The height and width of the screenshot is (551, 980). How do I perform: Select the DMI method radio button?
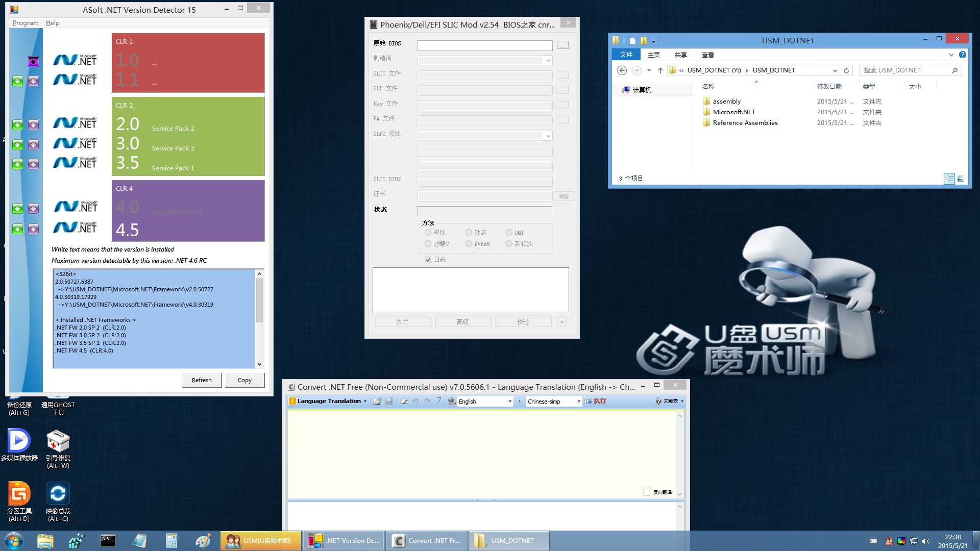[509, 233]
